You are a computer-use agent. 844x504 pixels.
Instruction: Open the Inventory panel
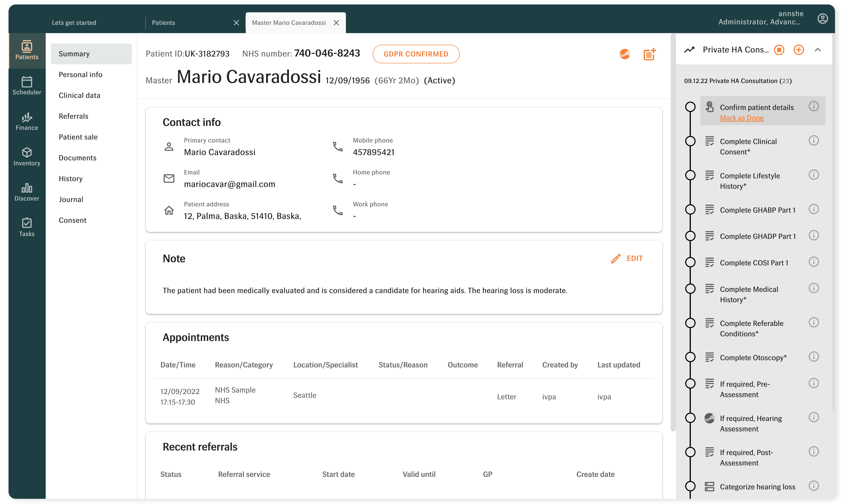(x=27, y=157)
